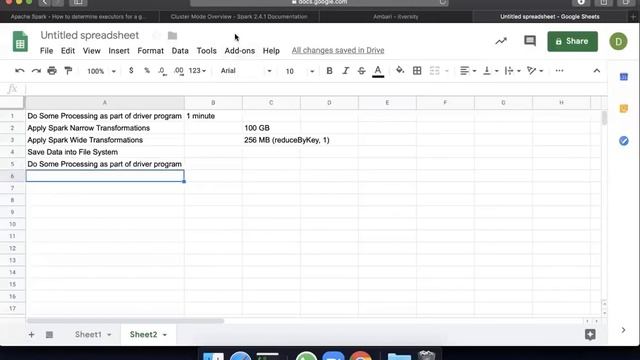Open the Add-ons menu
This screenshot has height=360, width=640.
[240, 51]
